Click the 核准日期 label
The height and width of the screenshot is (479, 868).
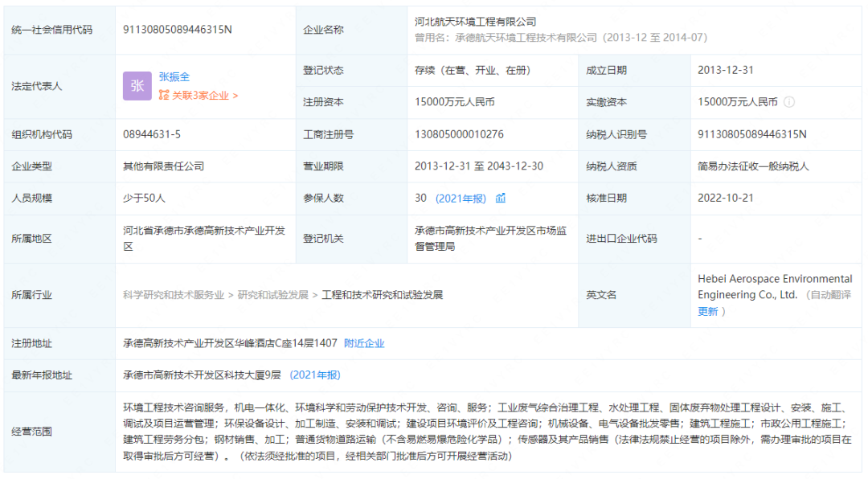click(606, 199)
